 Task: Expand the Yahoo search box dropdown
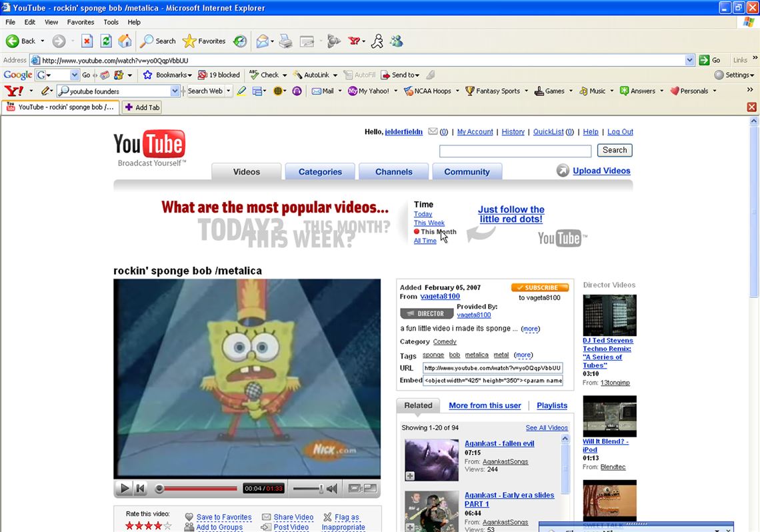(175, 91)
